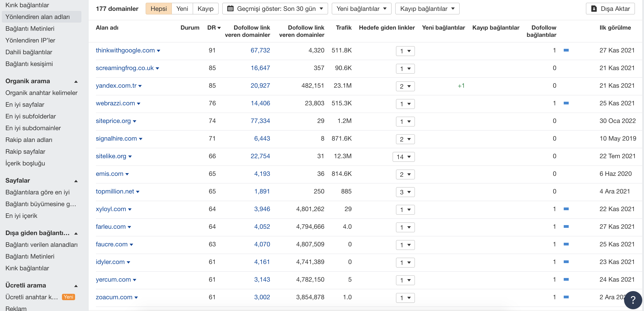
Task: Click 77,334 dofollow domains for siteprice.org
Action: 260,121
